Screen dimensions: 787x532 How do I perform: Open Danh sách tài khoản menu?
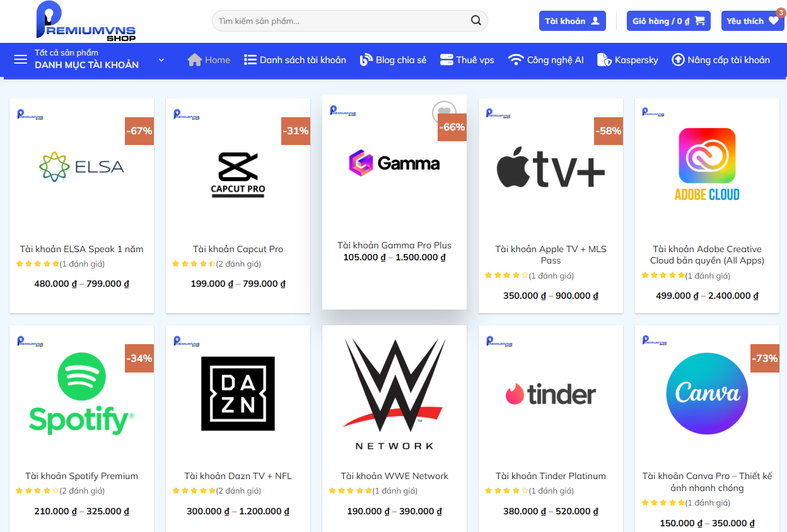(x=295, y=60)
